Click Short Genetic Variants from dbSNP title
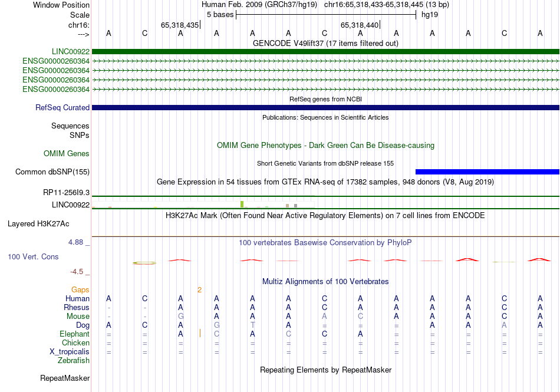This screenshot has width=560, height=392. tap(325, 163)
